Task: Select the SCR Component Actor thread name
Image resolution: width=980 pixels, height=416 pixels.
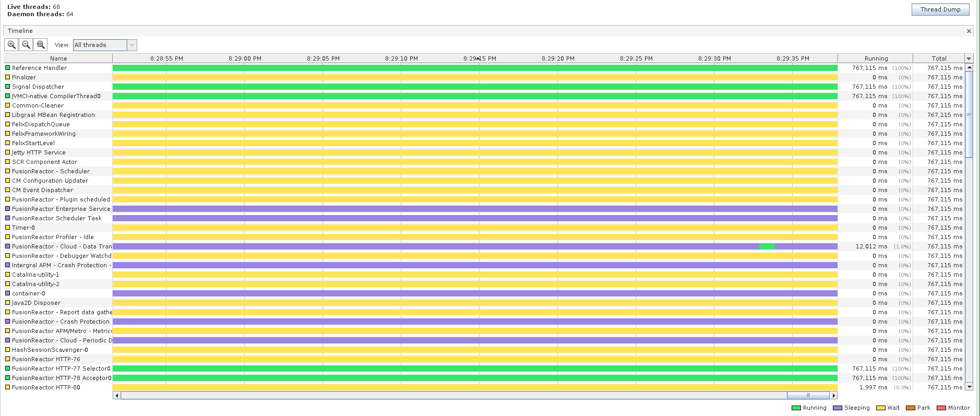Action: click(x=44, y=162)
